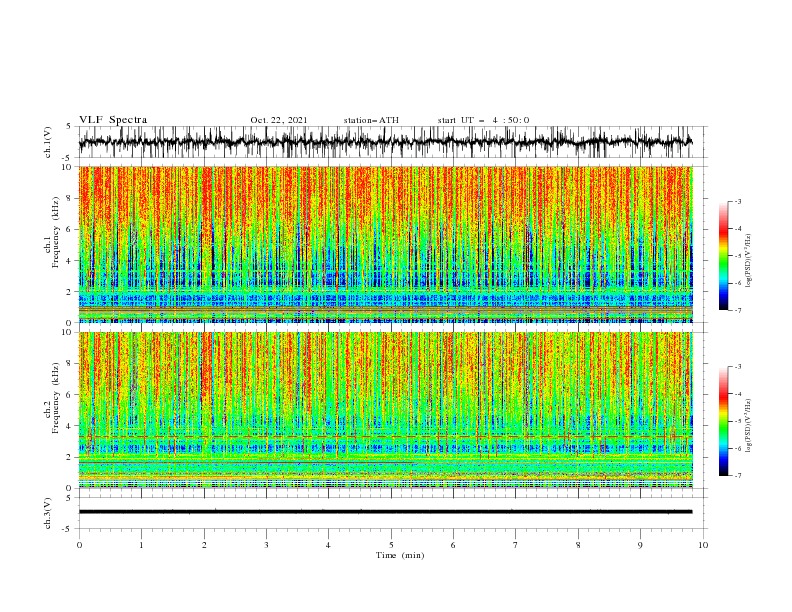The width and height of the screenshot is (792, 612).
Task: Click time axis tick label "9"
Action: pos(640,545)
